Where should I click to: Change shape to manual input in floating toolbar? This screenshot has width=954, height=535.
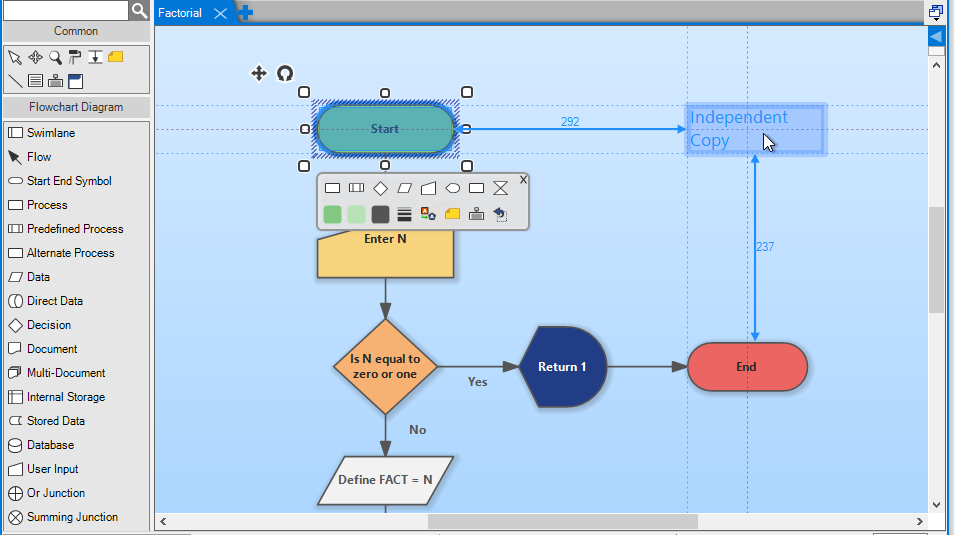click(428, 188)
